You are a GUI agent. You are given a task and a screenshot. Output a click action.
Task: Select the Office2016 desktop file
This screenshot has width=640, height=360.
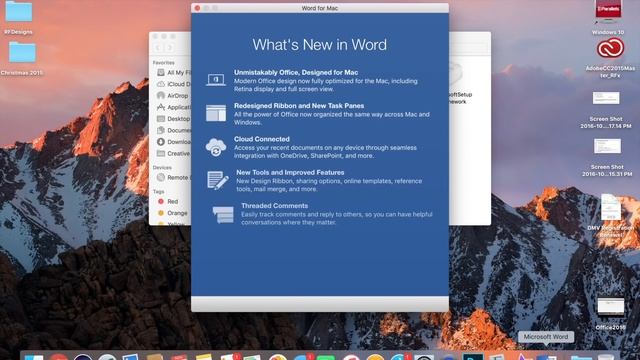pyautogui.click(x=610, y=313)
